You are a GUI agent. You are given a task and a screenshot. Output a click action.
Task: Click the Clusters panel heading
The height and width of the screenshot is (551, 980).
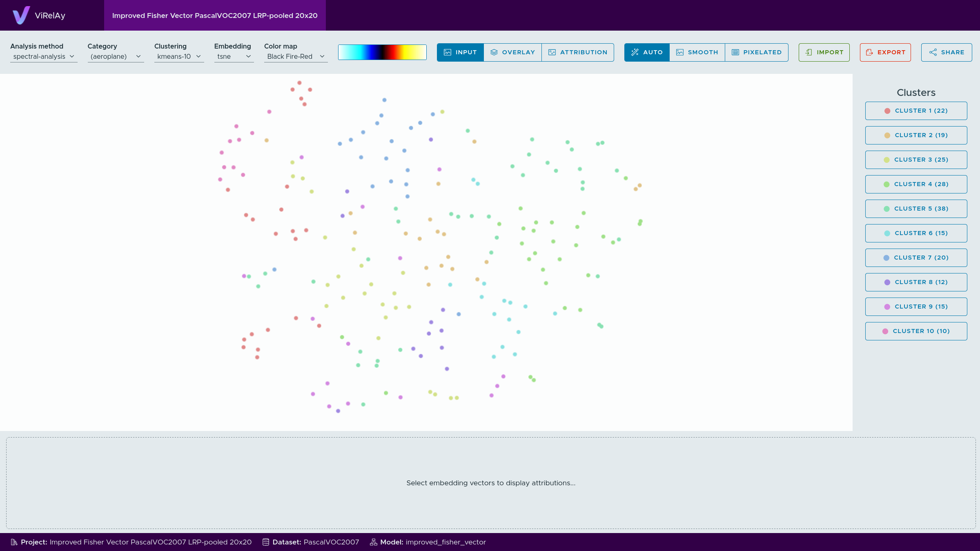point(916,93)
